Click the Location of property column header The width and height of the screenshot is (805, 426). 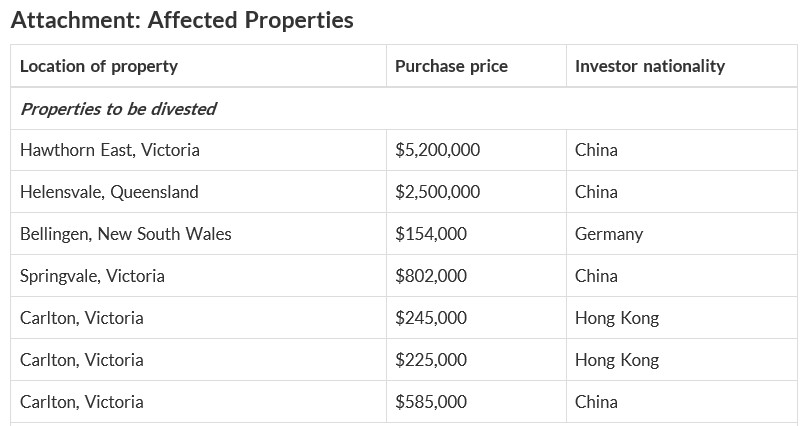[99, 66]
